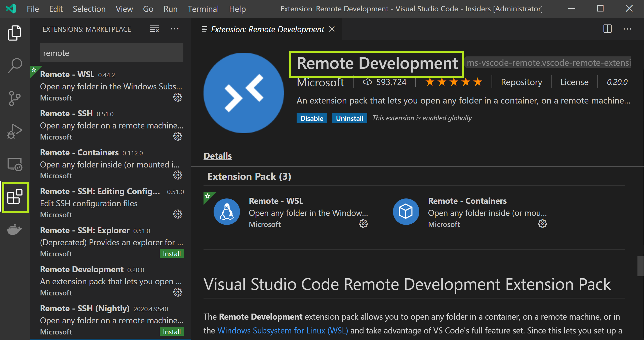644x340 pixels.
Task: Click the editor vertical scrollbar thumb
Action: click(x=640, y=266)
